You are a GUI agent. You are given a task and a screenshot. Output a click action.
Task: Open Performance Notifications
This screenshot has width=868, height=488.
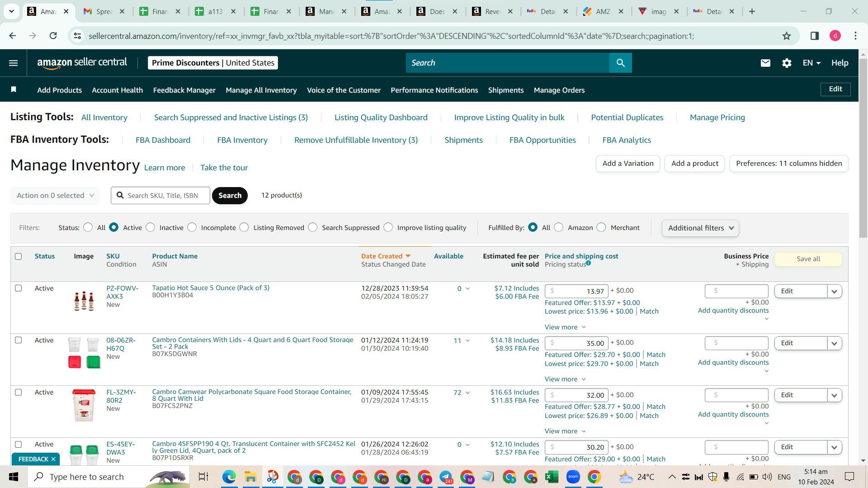434,90
